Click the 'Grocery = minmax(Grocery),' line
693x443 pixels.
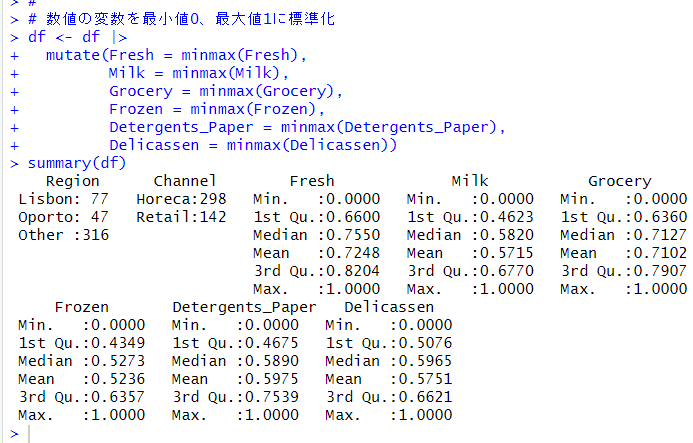[x=225, y=92]
